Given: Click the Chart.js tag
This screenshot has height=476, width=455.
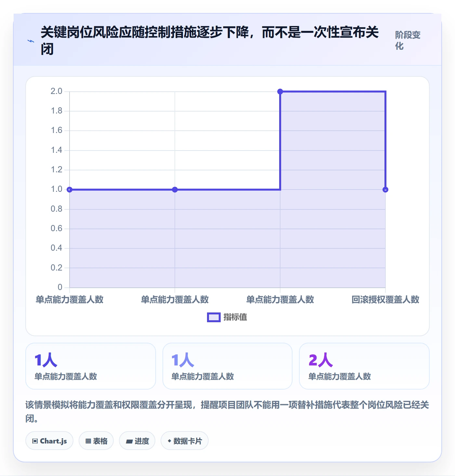Looking at the screenshot, I should click(49, 441).
